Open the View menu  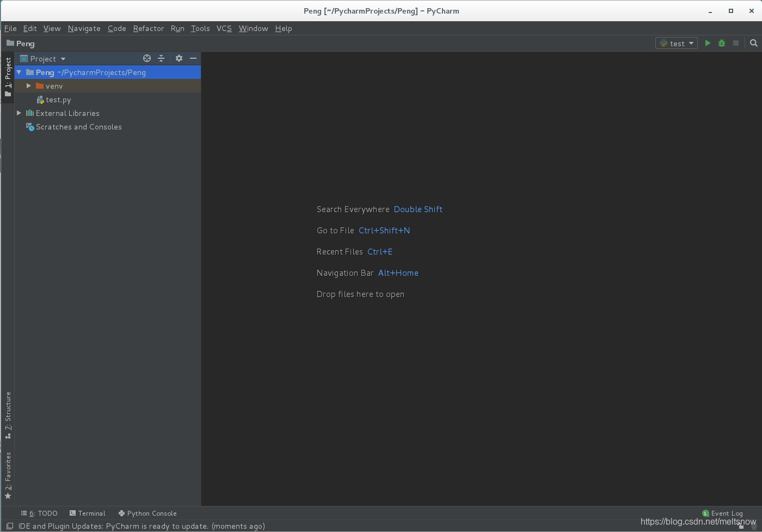pyautogui.click(x=52, y=28)
